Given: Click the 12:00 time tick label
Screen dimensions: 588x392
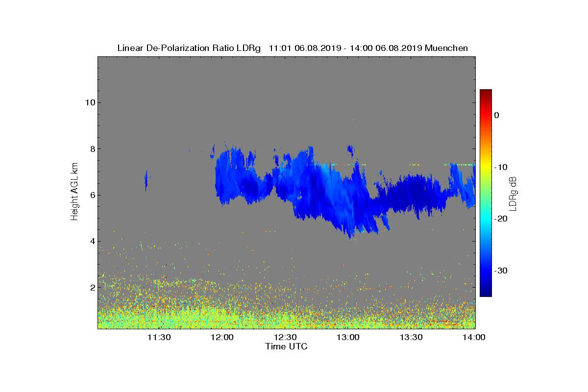Looking at the screenshot, I should click(222, 338).
